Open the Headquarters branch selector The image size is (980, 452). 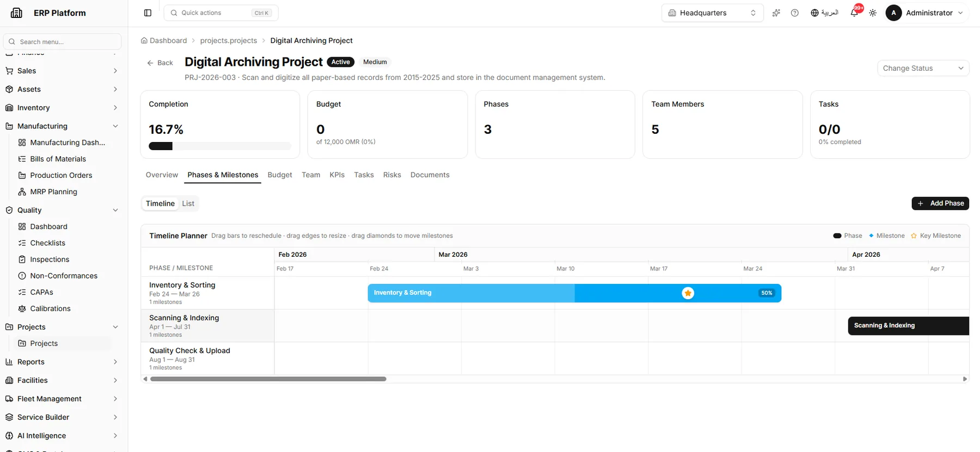712,13
